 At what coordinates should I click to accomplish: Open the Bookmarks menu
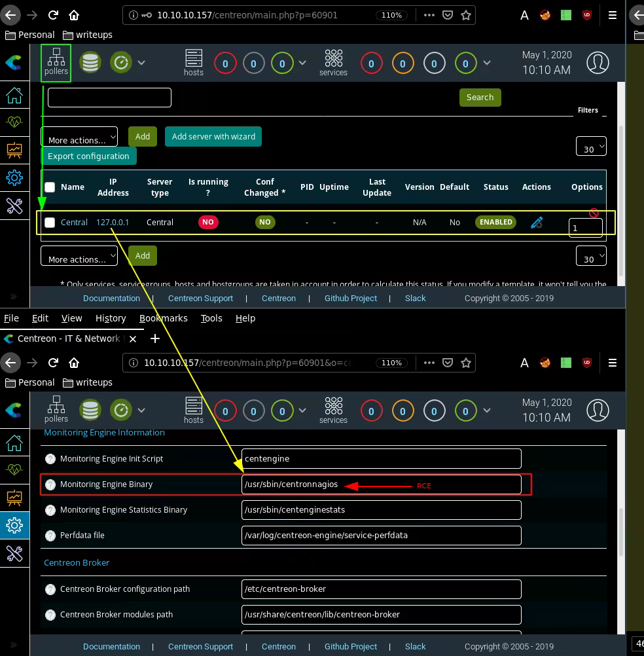163,318
